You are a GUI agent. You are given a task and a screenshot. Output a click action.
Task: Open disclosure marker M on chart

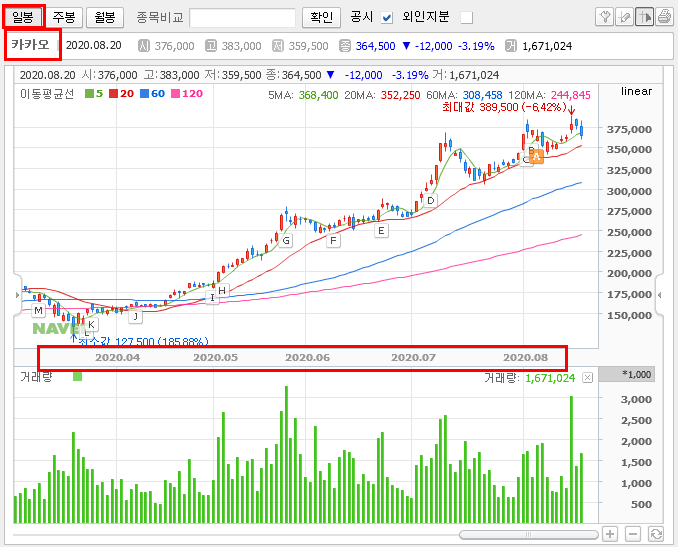click(38, 310)
